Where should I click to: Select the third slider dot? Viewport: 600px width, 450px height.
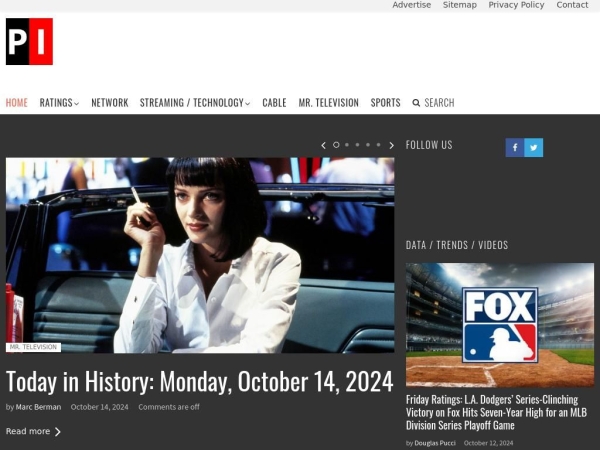coord(357,145)
